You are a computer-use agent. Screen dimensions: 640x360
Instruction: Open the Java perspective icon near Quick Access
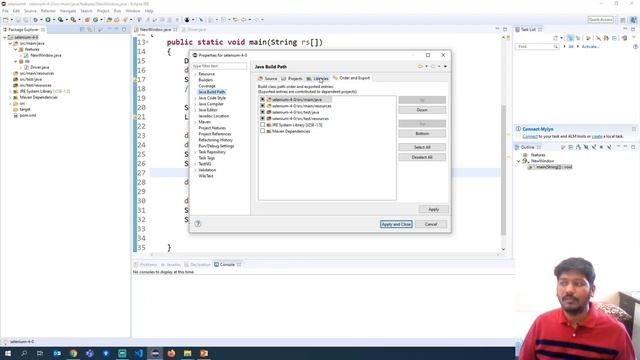[x=633, y=20]
